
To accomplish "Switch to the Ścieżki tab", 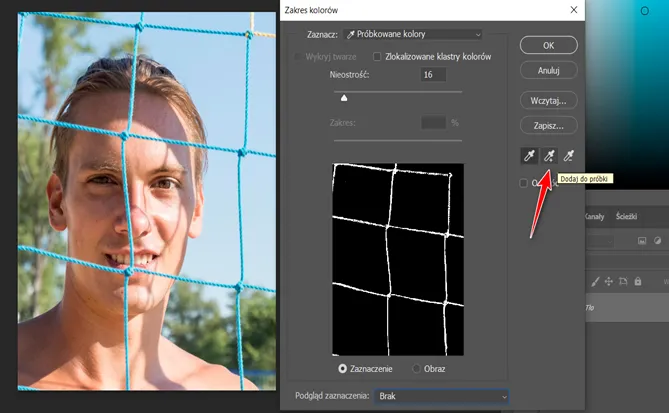I will [627, 215].
